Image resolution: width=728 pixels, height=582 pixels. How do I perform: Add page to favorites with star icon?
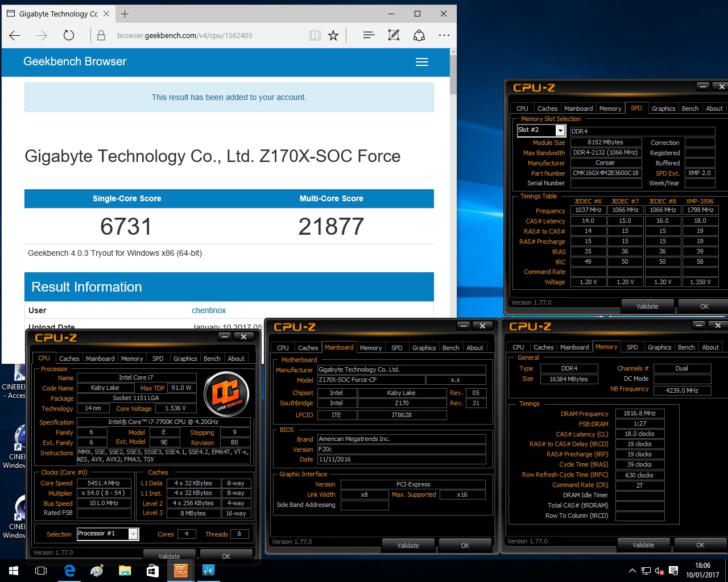click(334, 35)
